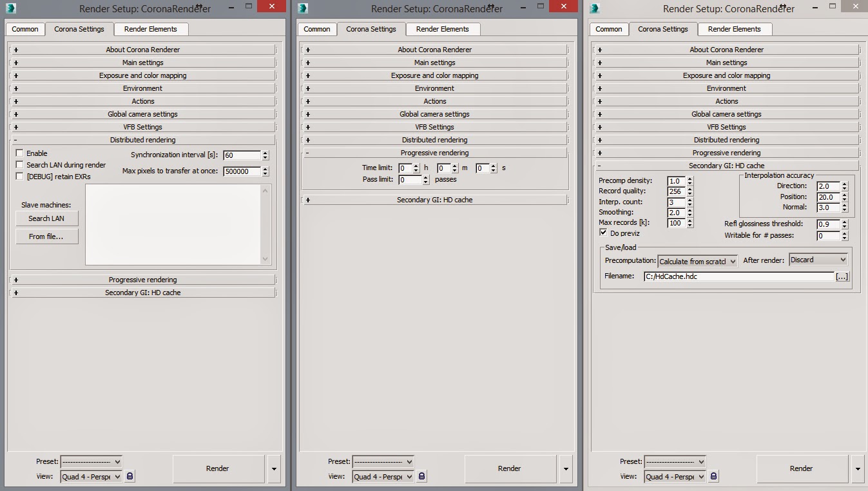Viewport: 868px width, 491px height.
Task: Click Time limit hours field
Action: [x=405, y=168]
